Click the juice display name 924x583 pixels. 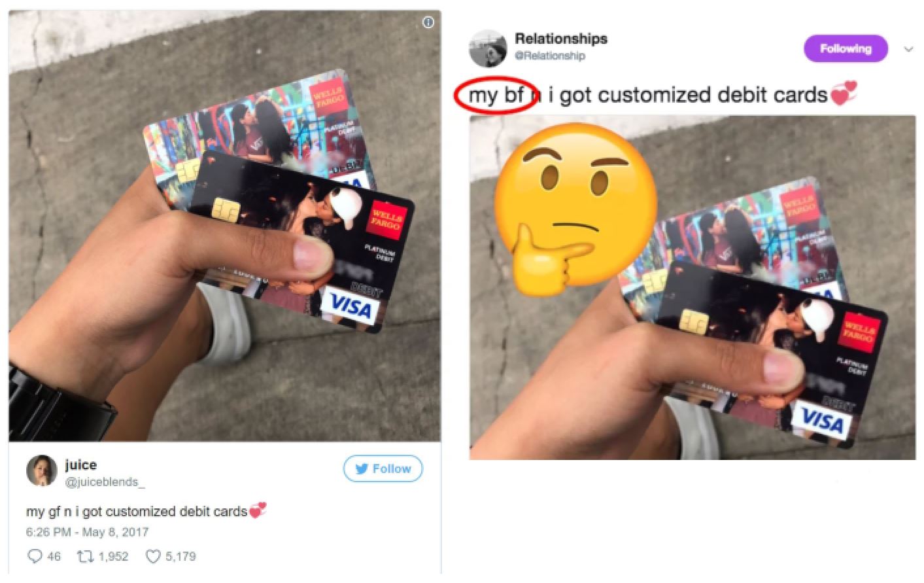[81, 465]
